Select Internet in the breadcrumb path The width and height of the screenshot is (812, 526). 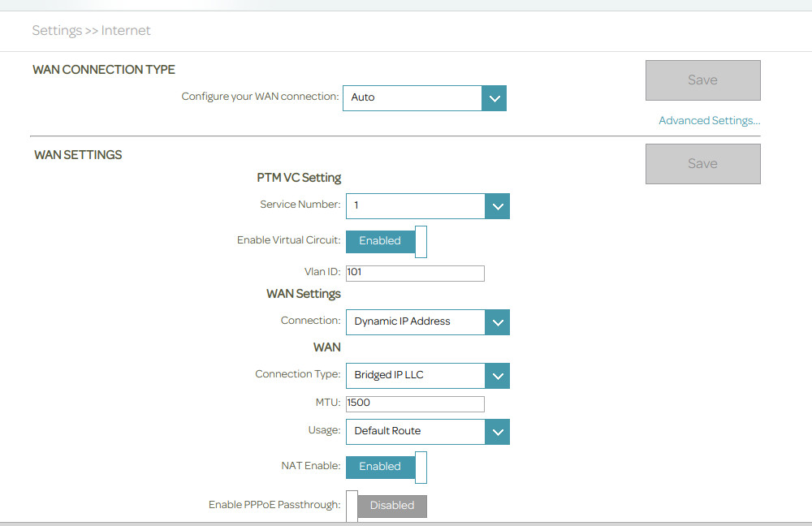coord(126,31)
